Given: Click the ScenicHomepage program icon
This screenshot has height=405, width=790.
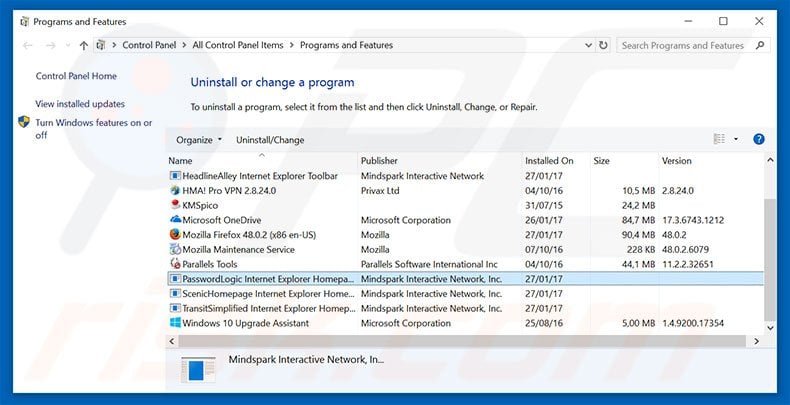Looking at the screenshot, I should pyautogui.click(x=175, y=293).
